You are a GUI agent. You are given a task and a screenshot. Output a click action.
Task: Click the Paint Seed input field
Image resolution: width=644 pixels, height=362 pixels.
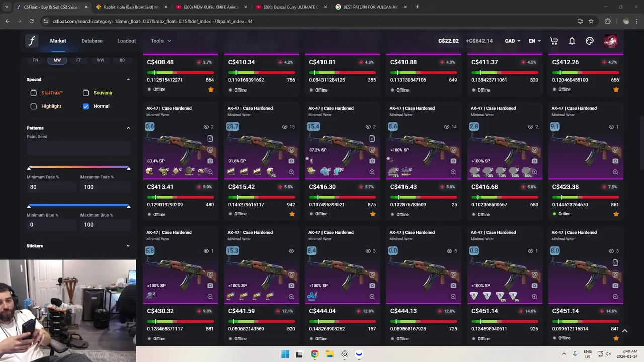pos(78,148)
